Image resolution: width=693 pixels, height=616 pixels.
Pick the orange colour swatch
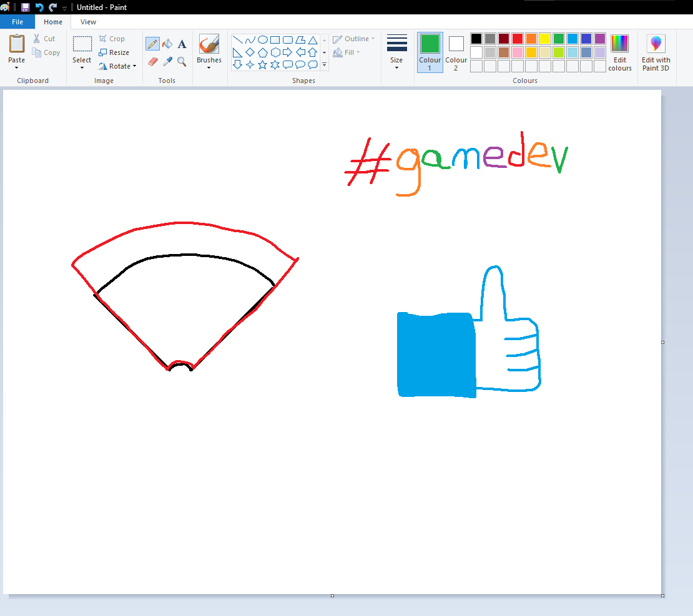(531, 39)
